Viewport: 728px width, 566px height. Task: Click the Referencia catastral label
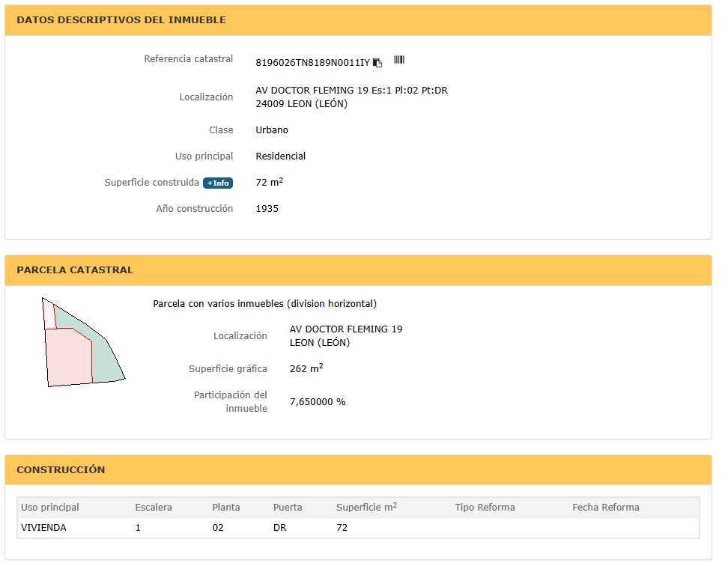(x=189, y=59)
